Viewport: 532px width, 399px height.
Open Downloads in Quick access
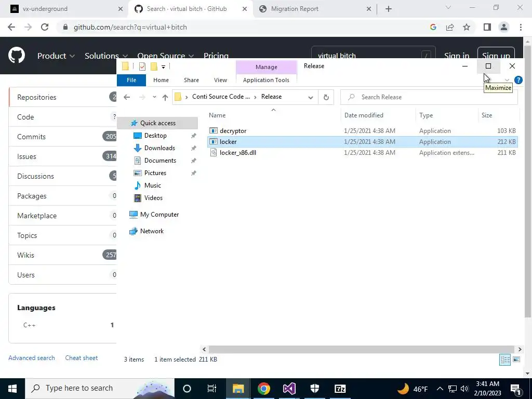[159, 148]
